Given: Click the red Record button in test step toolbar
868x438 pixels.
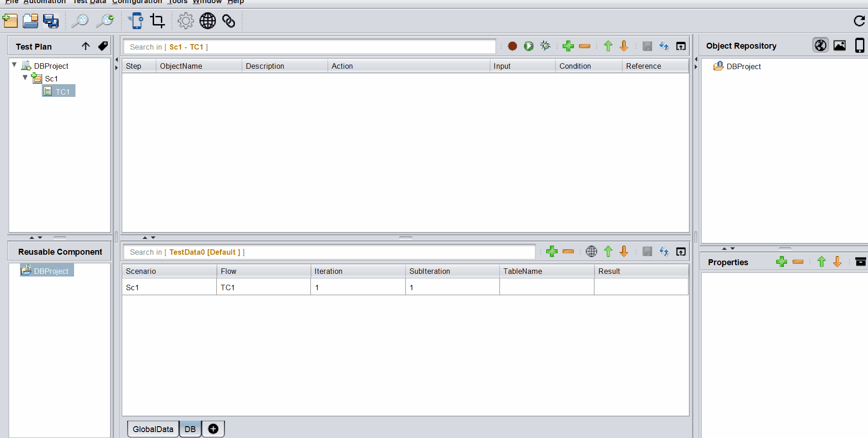Looking at the screenshot, I should point(512,46).
